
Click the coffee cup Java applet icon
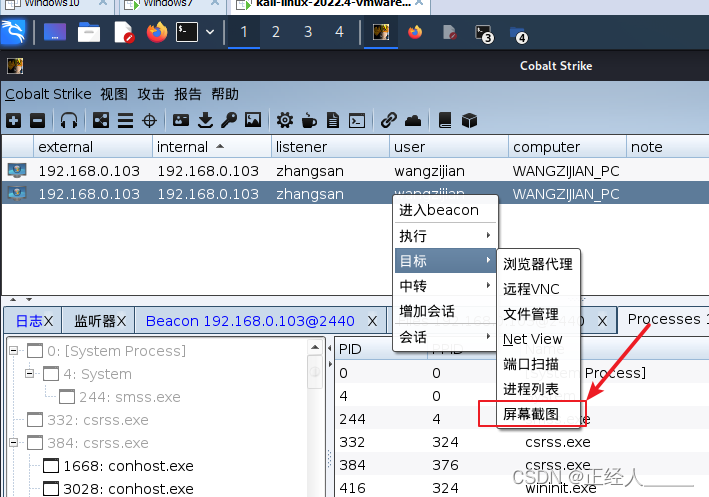click(309, 120)
